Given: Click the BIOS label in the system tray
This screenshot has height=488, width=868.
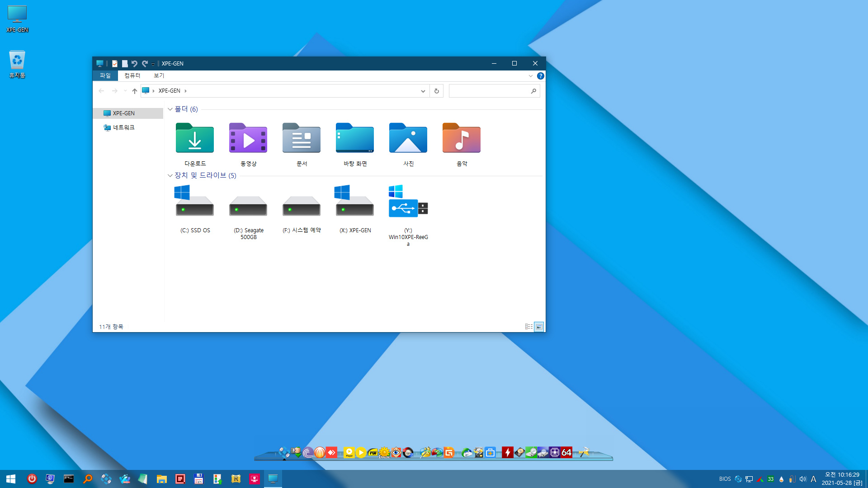Looking at the screenshot, I should coord(725,479).
